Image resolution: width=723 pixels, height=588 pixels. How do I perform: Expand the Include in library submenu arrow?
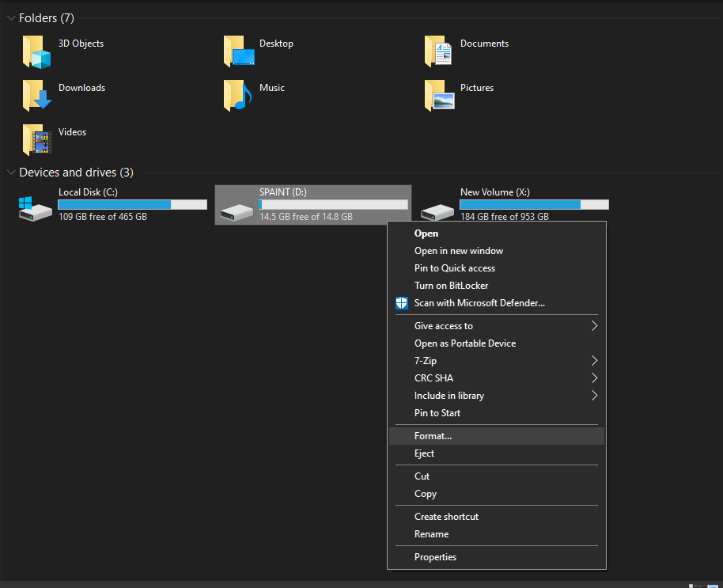point(594,396)
